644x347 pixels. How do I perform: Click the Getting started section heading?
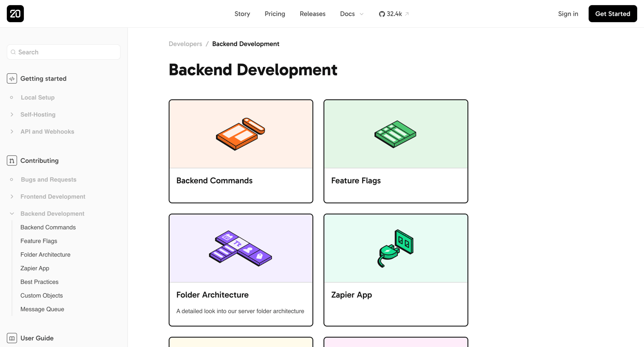tap(43, 78)
